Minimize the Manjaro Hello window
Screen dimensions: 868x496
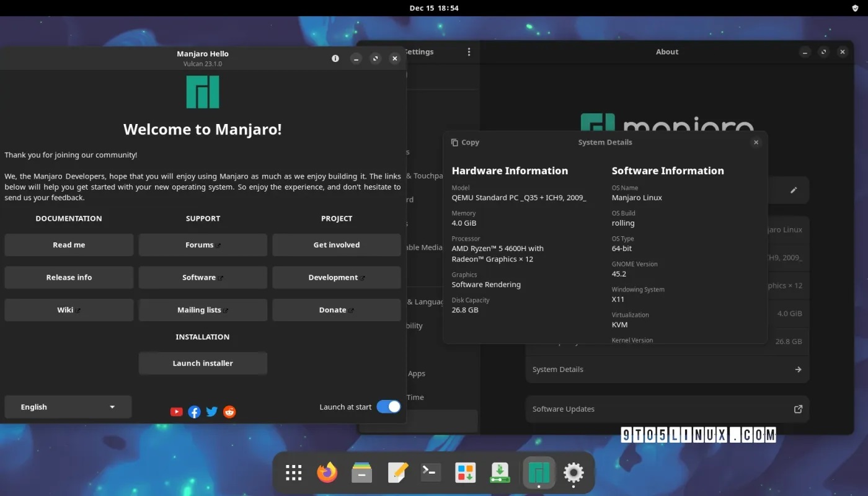[356, 58]
